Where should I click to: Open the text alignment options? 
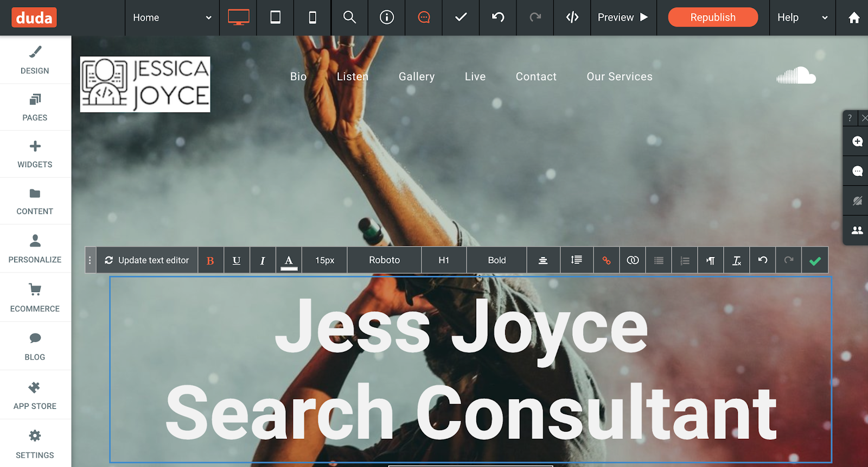(543, 260)
